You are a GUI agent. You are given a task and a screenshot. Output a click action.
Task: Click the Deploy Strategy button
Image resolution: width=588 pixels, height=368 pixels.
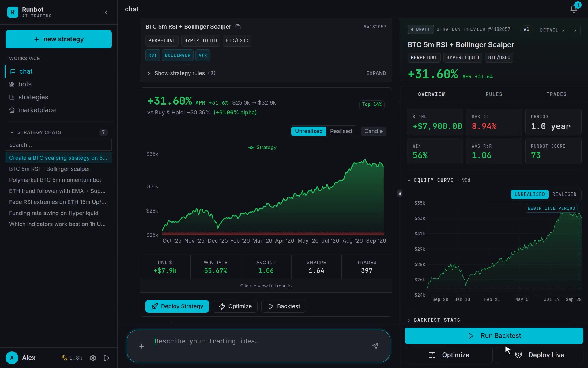coord(177,306)
